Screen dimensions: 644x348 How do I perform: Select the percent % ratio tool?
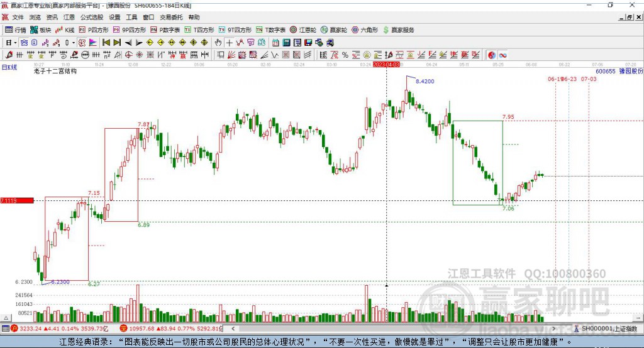345,55
